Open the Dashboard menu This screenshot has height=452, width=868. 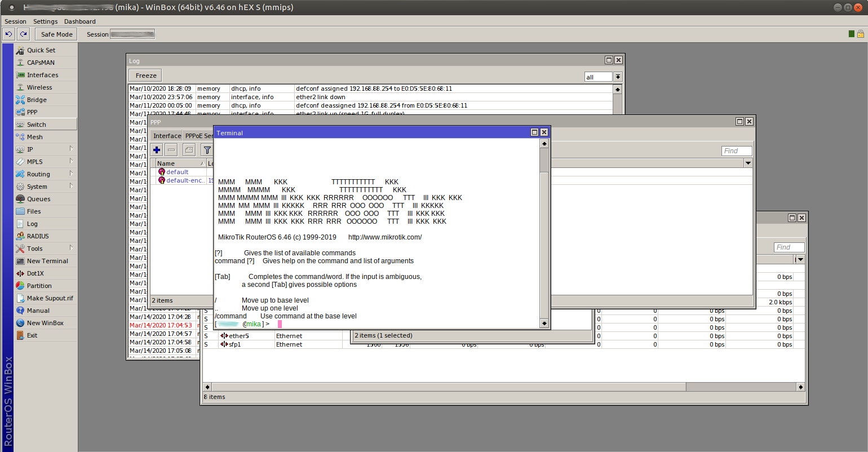click(x=80, y=21)
